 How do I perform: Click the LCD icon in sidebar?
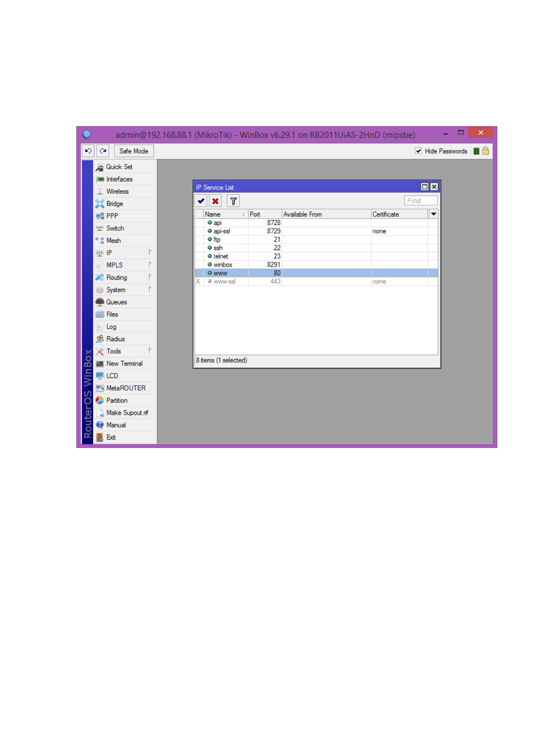pos(100,376)
